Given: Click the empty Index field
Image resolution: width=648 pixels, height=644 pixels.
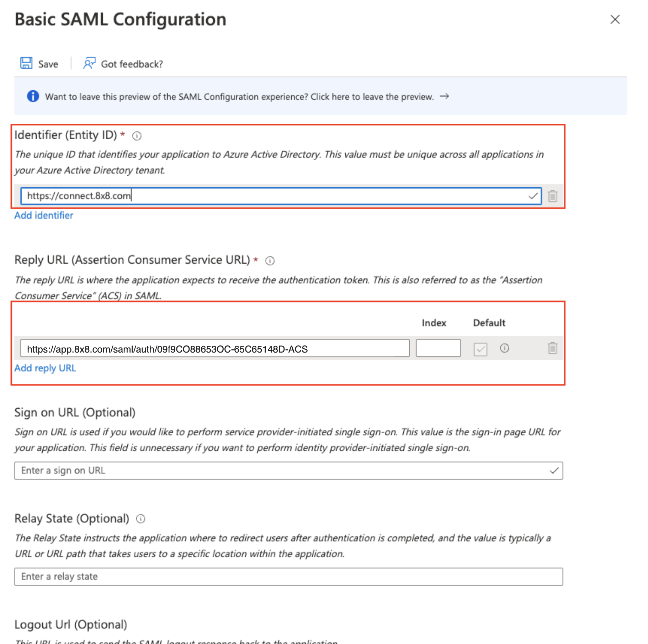Looking at the screenshot, I should [438, 348].
